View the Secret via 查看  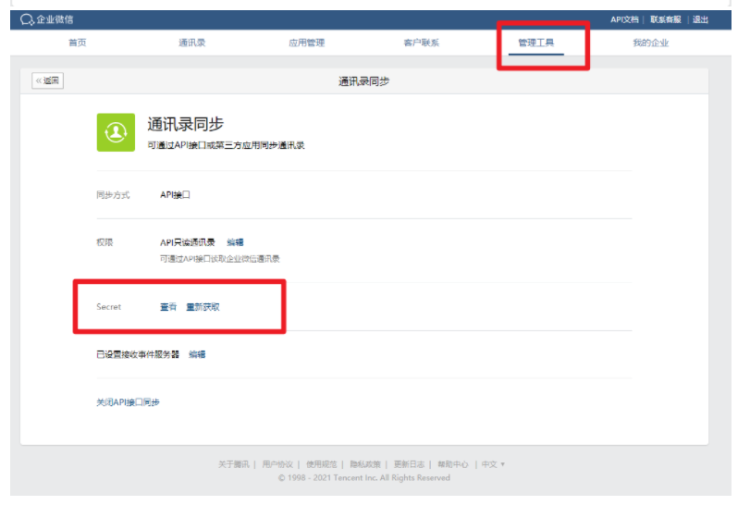click(168, 307)
